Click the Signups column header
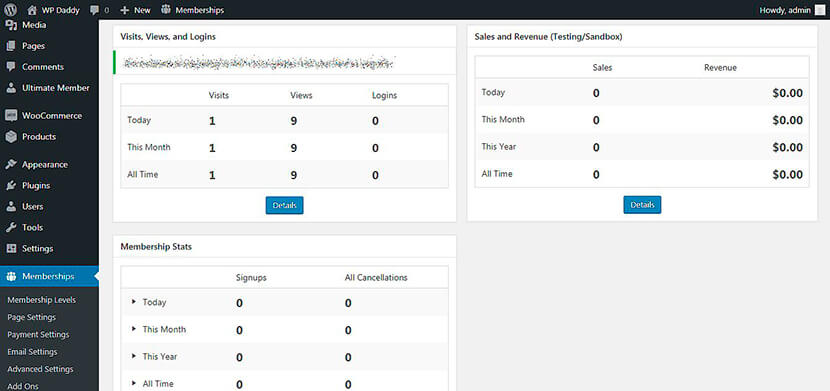The width and height of the screenshot is (830, 391). pyautogui.click(x=251, y=278)
